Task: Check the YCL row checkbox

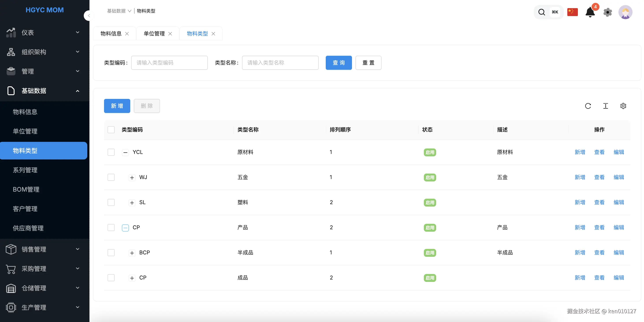Action: pos(111,152)
